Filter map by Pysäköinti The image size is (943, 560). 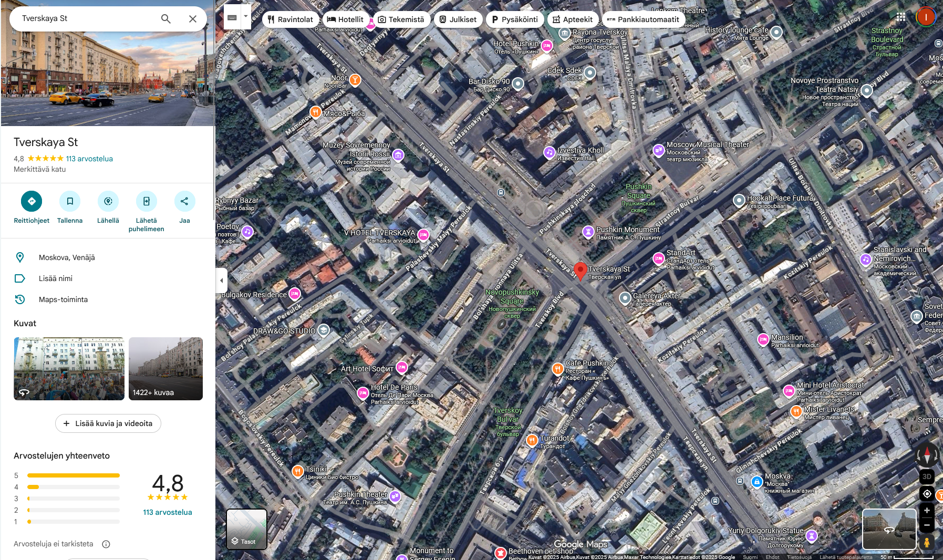tap(514, 19)
